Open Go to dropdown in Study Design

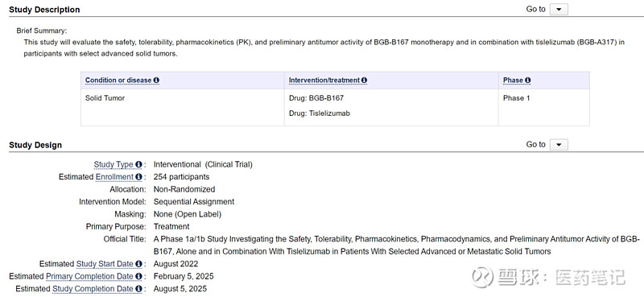click(559, 145)
